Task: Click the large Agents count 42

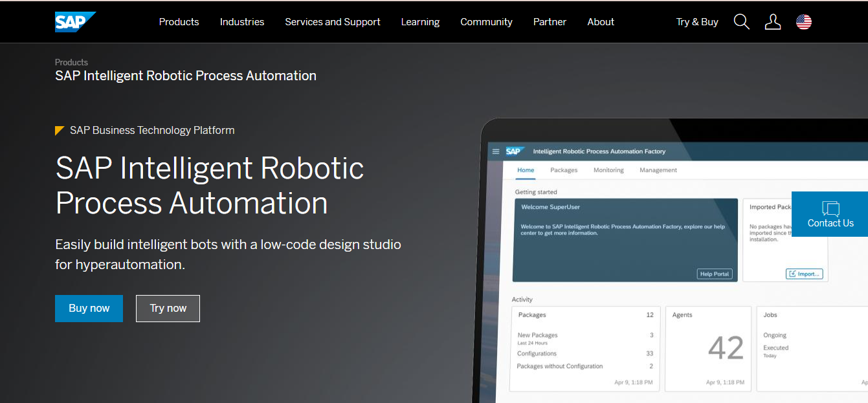Action: click(726, 348)
